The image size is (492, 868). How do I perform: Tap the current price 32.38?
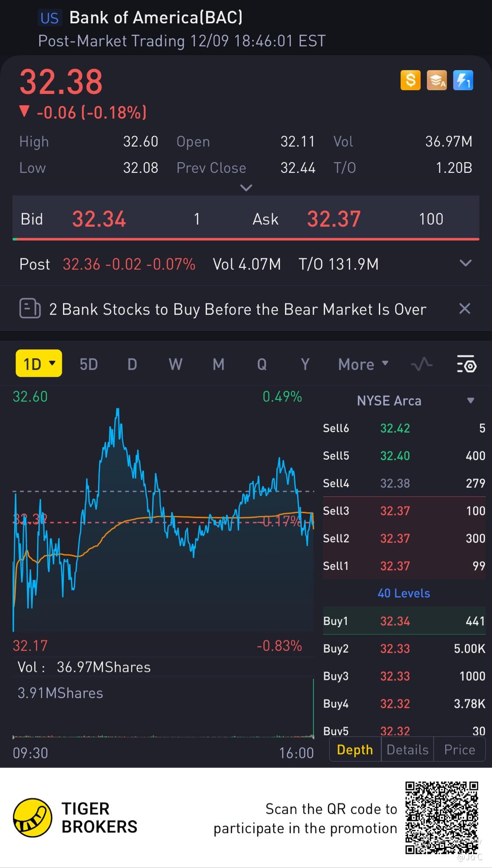click(61, 82)
